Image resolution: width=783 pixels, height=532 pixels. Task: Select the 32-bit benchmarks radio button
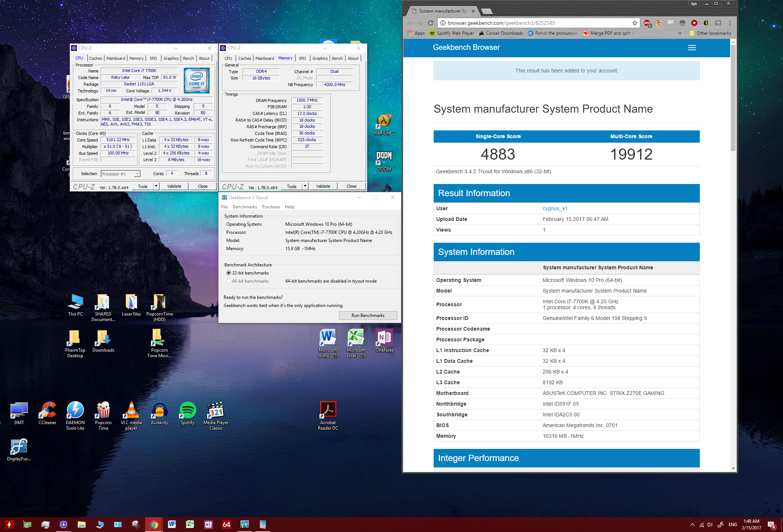click(228, 273)
